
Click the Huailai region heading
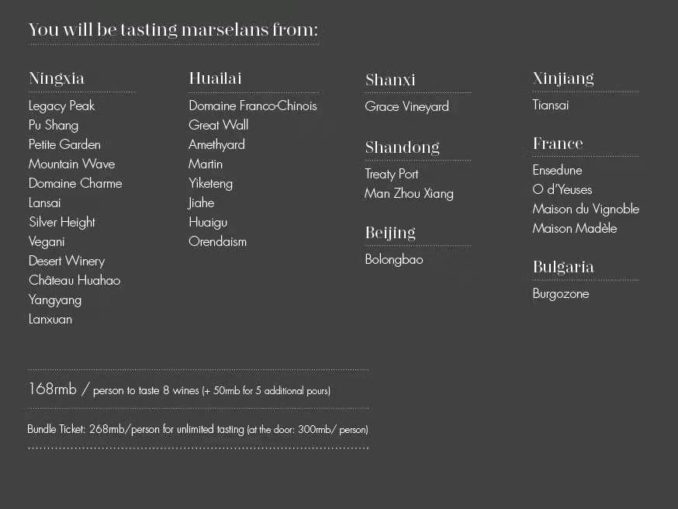click(x=215, y=78)
